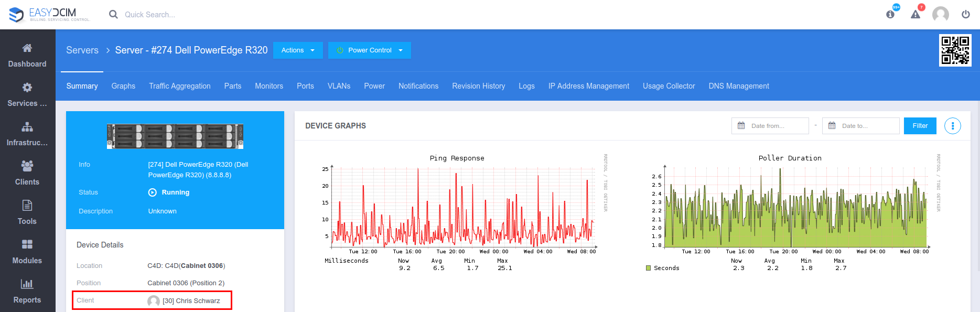
Task: Switch to the Power tab
Action: click(x=374, y=86)
